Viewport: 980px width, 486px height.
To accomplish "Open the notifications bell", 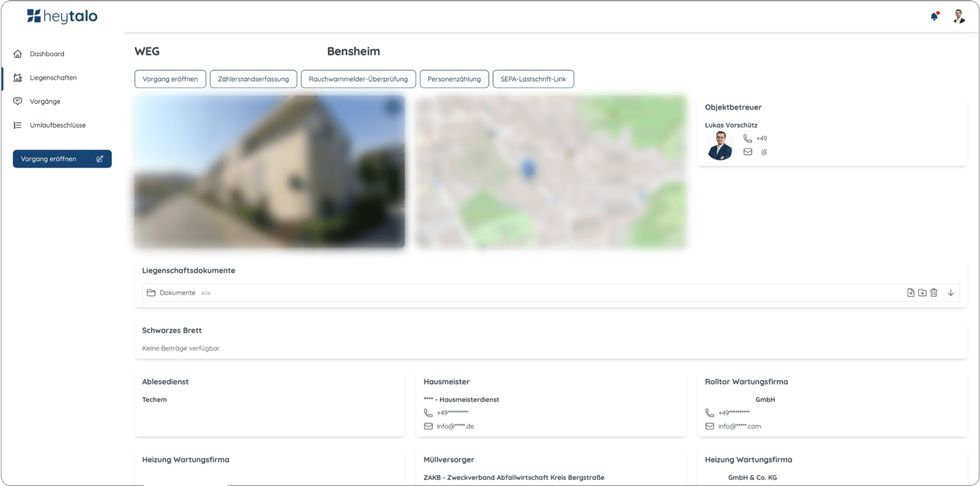I will click(x=934, y=16).
